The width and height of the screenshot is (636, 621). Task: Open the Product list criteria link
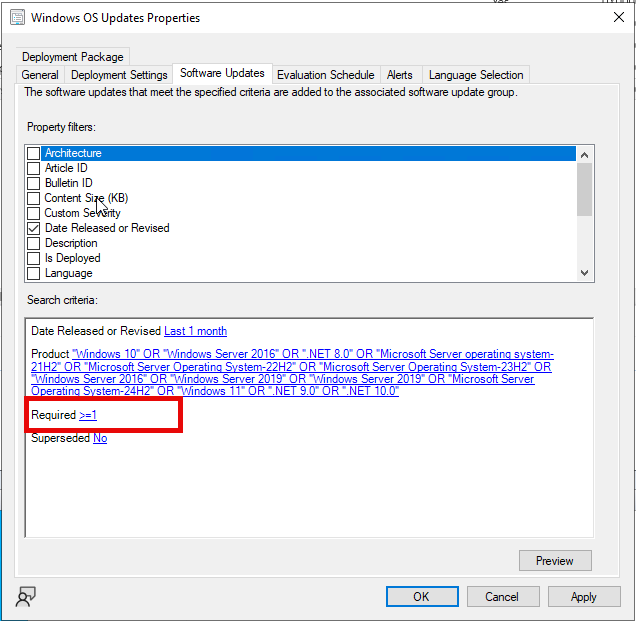click(x=292, y=372)
